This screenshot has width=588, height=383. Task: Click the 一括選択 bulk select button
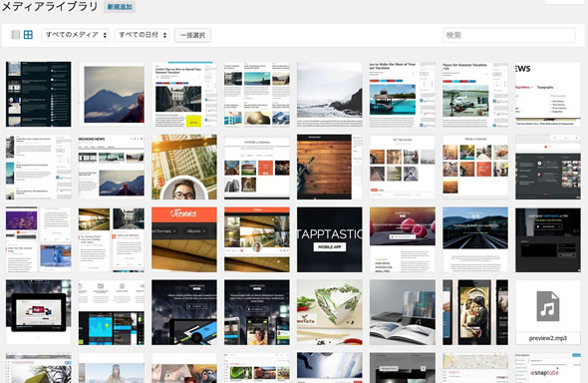point(192,35)
